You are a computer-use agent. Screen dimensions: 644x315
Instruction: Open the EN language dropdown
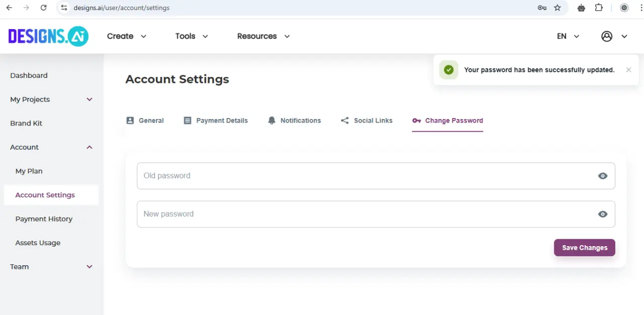coord(568,36)
